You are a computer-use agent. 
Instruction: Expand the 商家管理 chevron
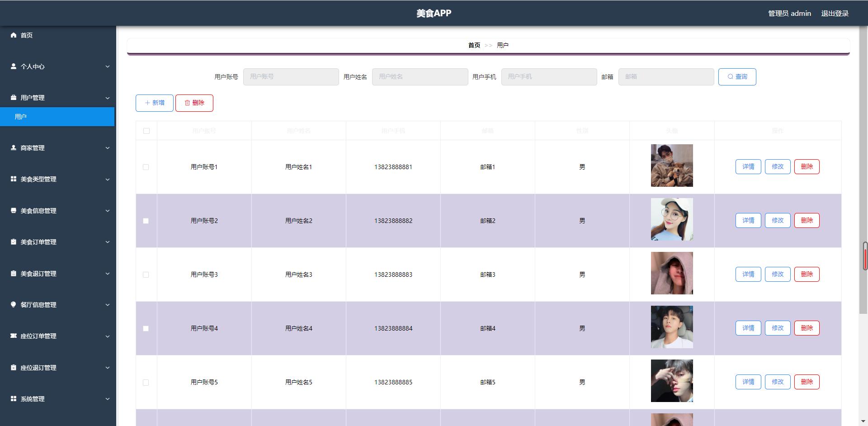(x=108, y=148)
